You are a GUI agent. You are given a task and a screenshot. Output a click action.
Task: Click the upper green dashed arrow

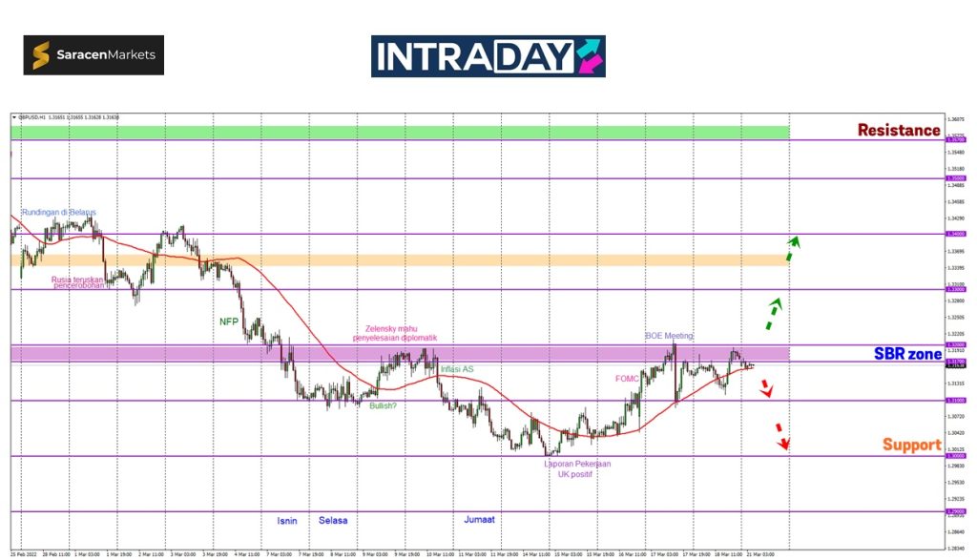[792, 248]
